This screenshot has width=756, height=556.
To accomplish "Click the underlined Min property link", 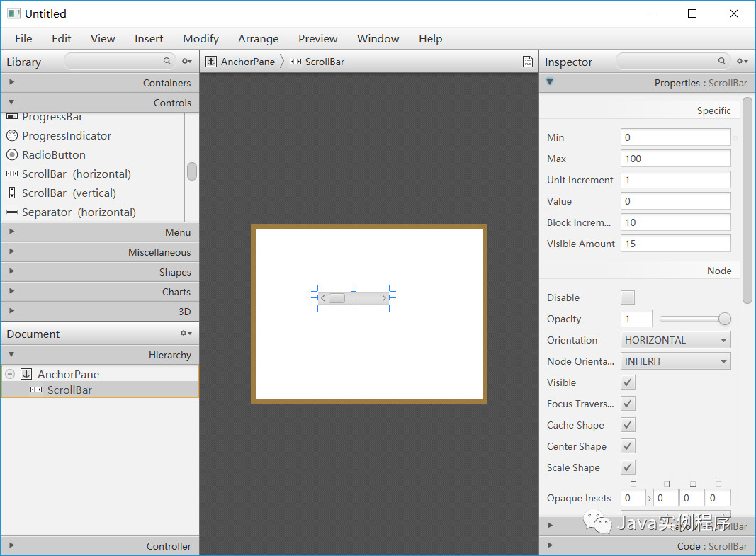I will 555,137.
